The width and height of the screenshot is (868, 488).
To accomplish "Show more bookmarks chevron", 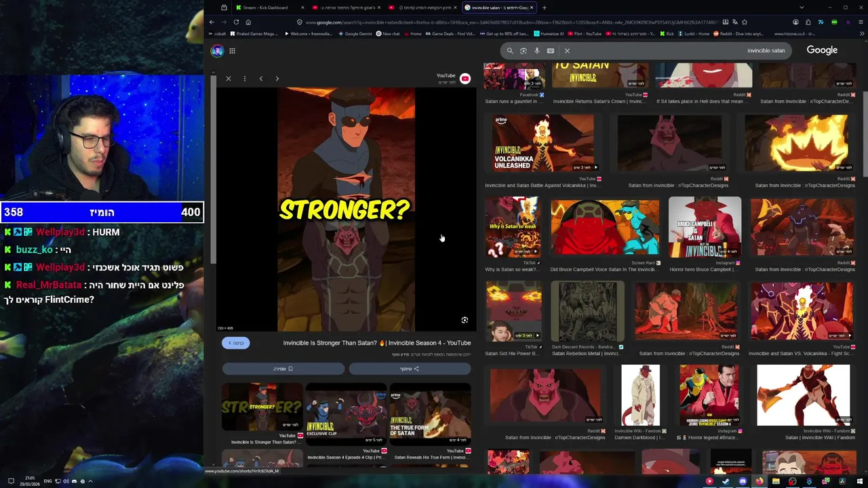I will point(862,34).
